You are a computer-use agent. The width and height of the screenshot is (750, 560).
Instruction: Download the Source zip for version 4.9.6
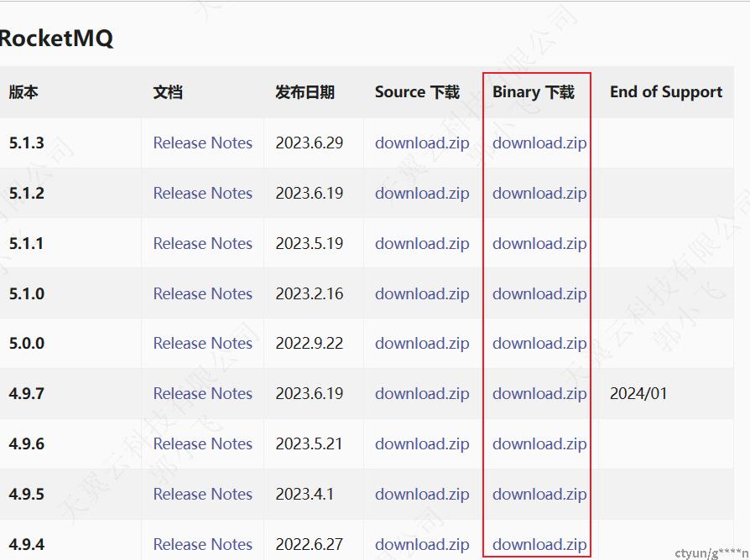point(422,443)
